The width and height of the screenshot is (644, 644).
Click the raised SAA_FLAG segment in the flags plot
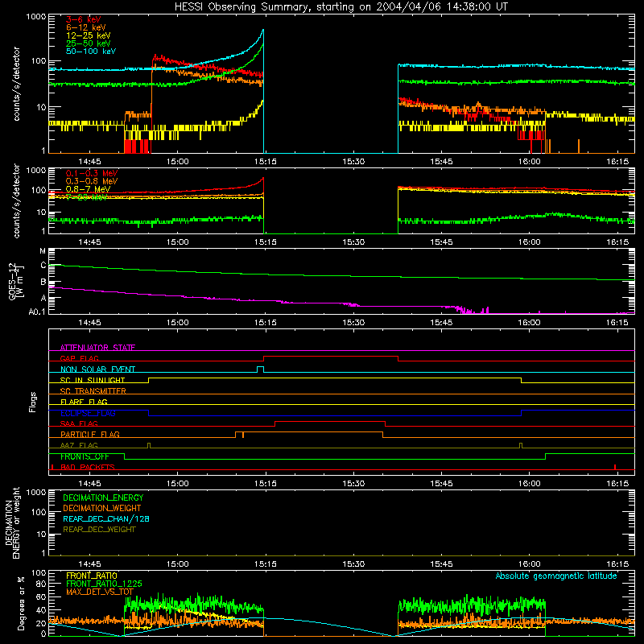point(330,421)
